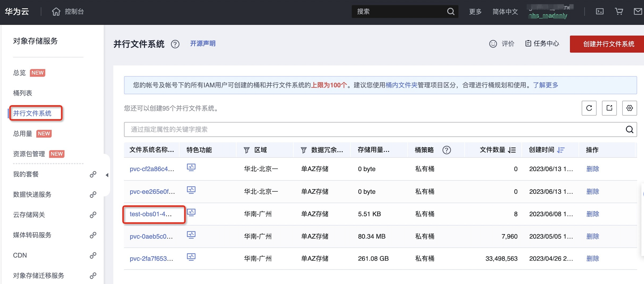
Task: Open the 开源声明 link
Action: point(203,44)
